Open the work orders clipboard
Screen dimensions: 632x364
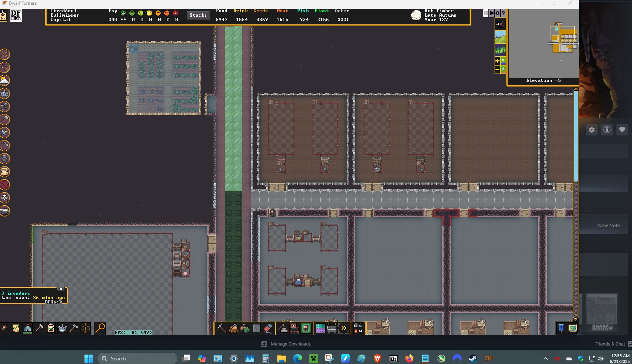click(51, 328)
